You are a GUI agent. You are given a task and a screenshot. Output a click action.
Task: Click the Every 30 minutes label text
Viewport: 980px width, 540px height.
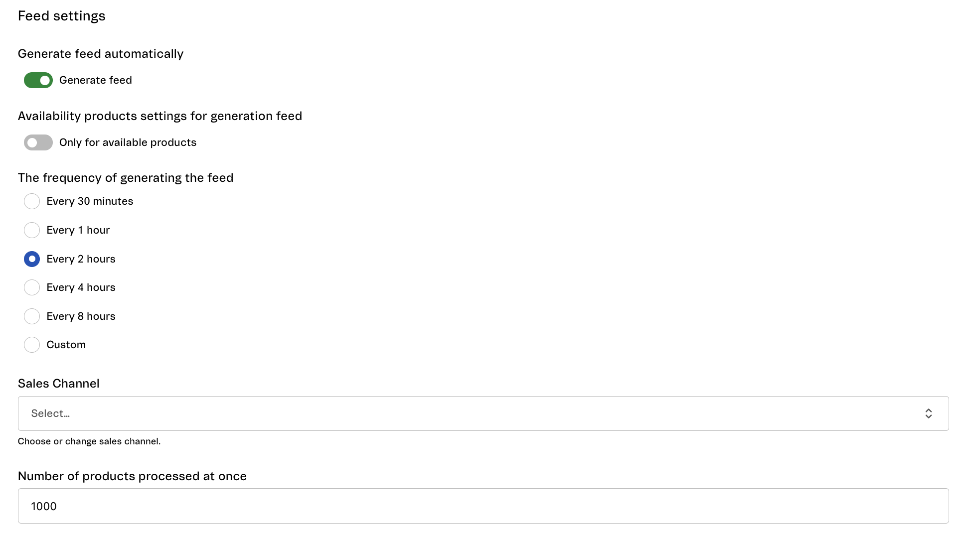pyautogui.click(x=90, y=201)
